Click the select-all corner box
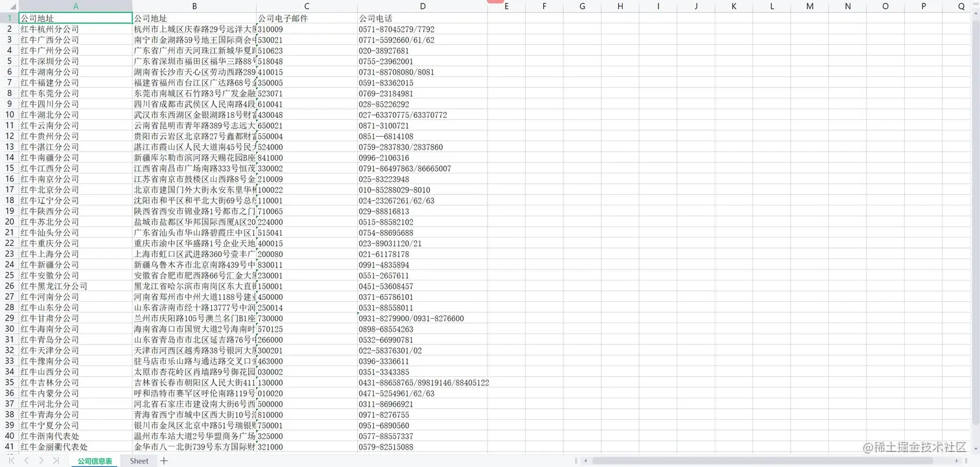This screenshot has height=467, width=980. point(9,6)
